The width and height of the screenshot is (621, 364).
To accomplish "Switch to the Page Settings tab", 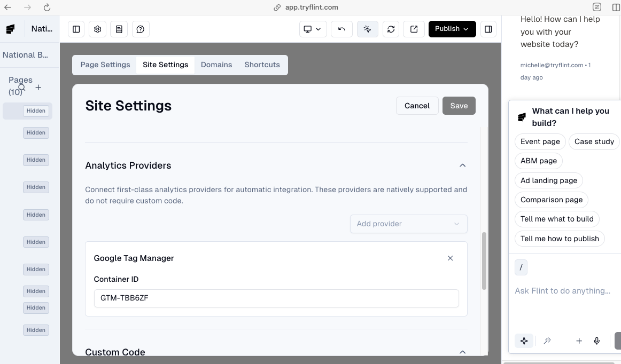I will click(105, 65).
